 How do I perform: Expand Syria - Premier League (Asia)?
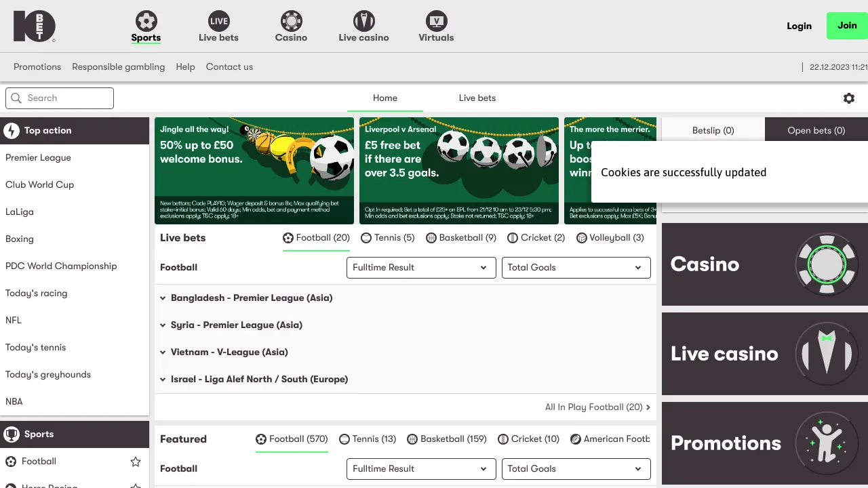coord(237,325)
